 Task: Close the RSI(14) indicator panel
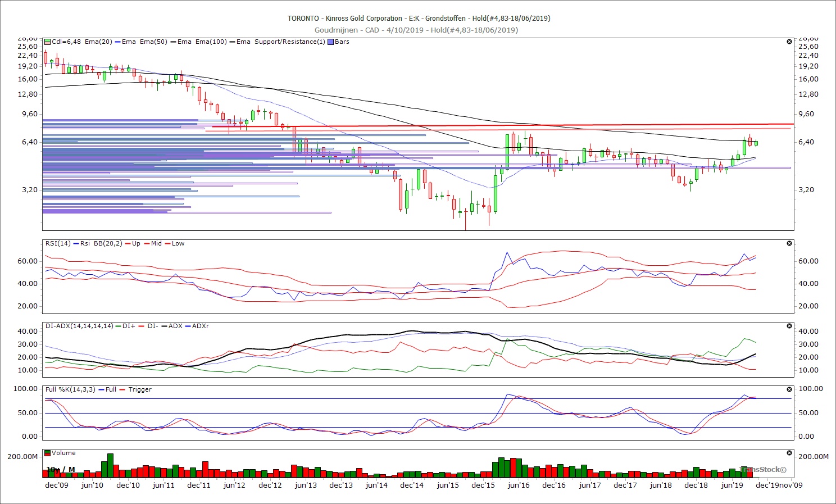coord(789,243)
